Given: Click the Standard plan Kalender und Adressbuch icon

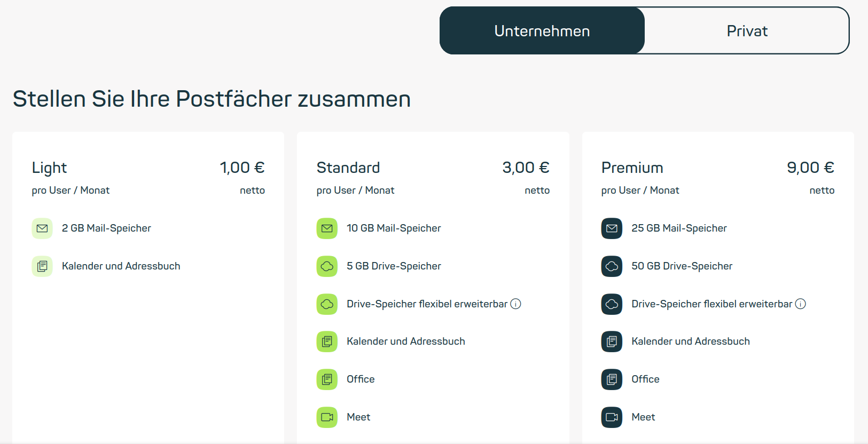Looking at the screenshot, I should pos(327,342).
